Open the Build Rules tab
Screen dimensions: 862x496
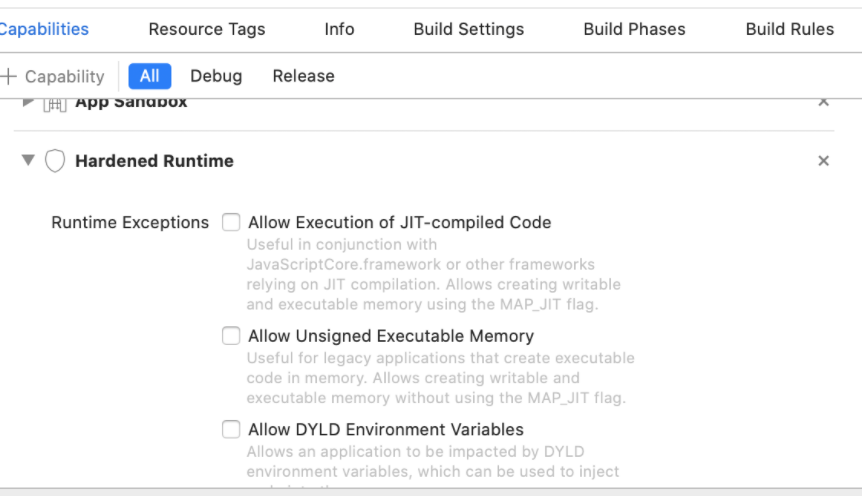point(789,29)
